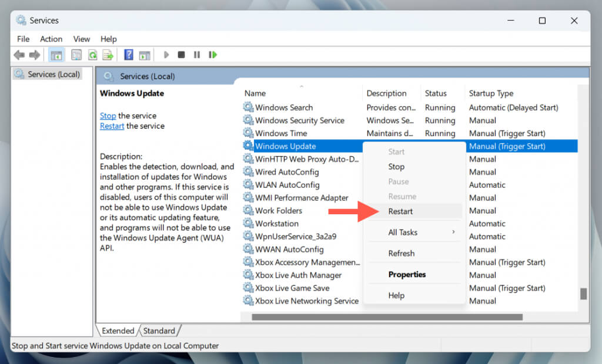
Task: Click the Services (Local) pane header
Action: (148, 76)
